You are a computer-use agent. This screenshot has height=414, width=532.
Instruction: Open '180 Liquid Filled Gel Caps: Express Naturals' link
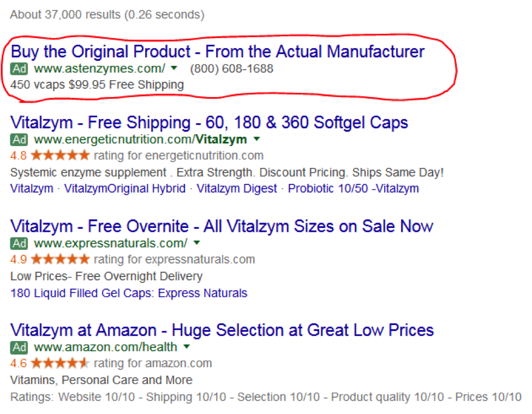[129, 293]
